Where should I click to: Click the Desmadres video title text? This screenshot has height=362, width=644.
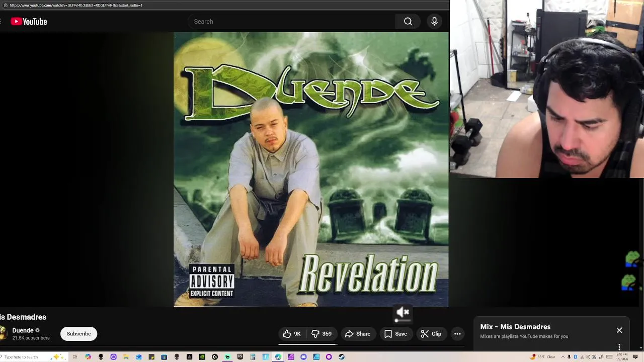click(x=23, y=317)
